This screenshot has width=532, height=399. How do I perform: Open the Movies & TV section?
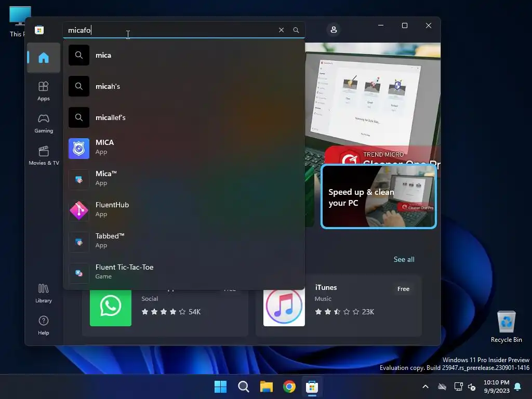tap(44, 155)
